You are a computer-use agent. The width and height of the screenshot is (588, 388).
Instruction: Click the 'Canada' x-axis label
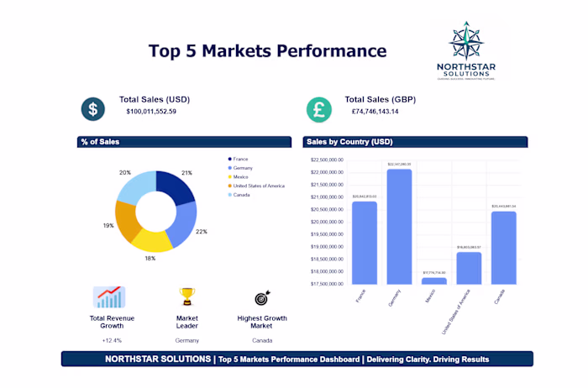[x=500, y=296]
